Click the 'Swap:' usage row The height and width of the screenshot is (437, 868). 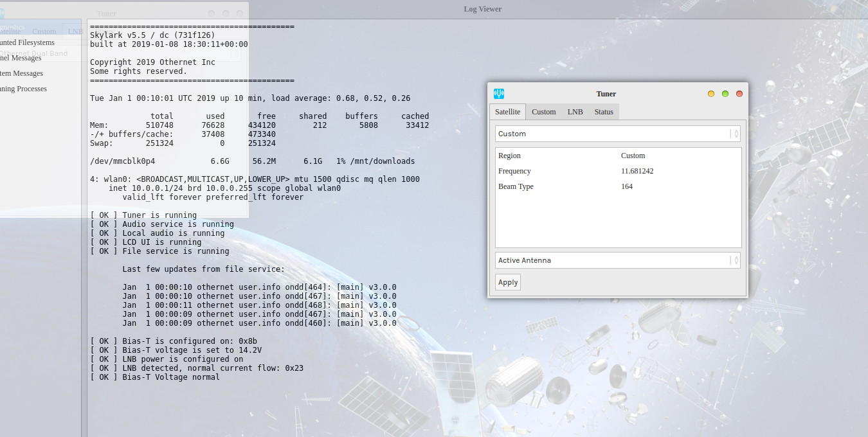[183, 143]
